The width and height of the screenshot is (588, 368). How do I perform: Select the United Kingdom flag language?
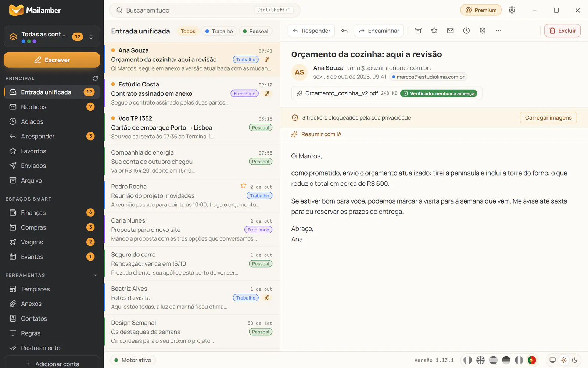pos(480,360)
